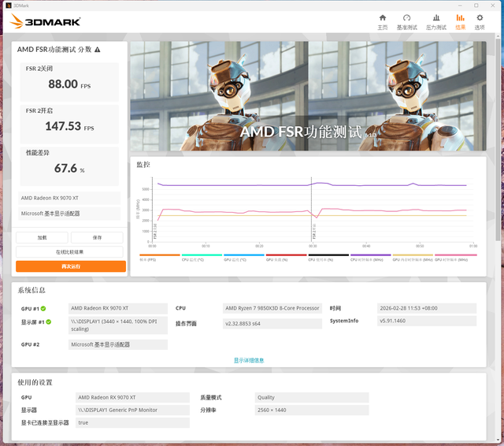
Task: Open the 显示详细信息 show details link
Action: click(249, 360)
